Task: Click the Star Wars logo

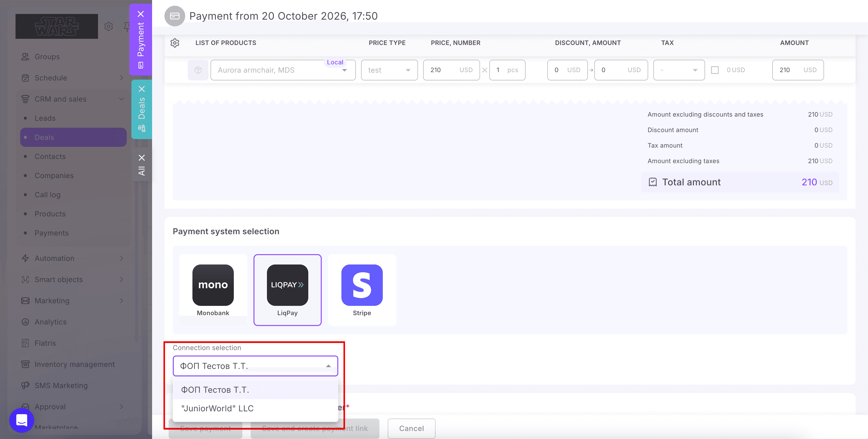Action: pos(57,26)
